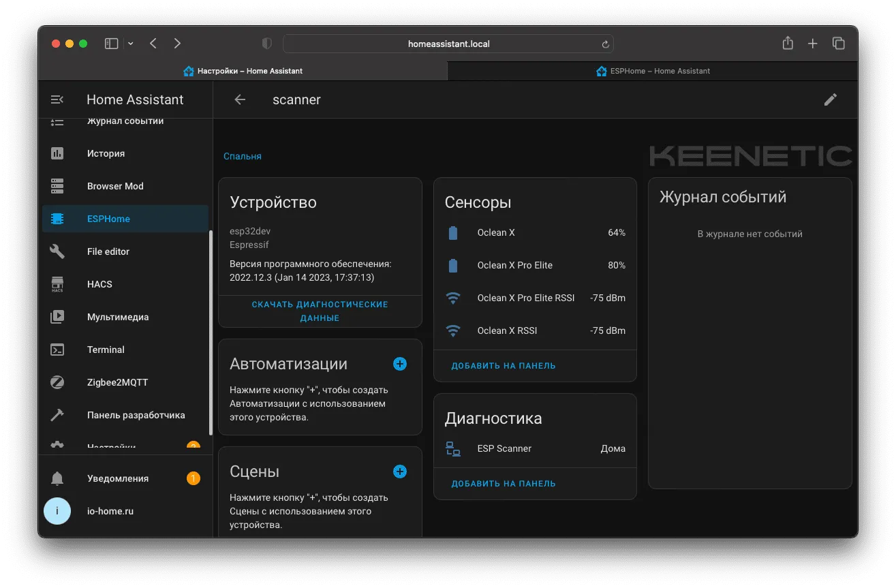Select the Настройки – Home Assistant tab
Image resolution: width=896 pixels, height=588 pixels.
[243, 71]
